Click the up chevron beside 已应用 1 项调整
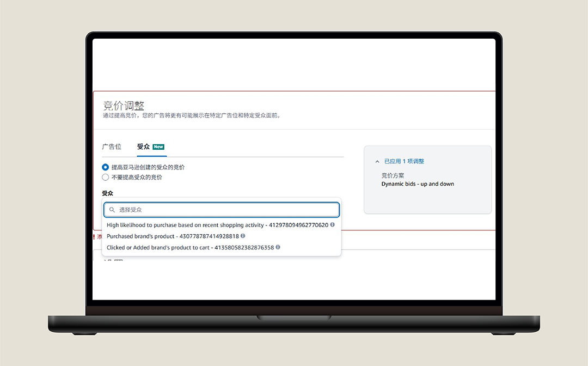The width and height of the screenshot is (588, 366). [x=377, y=161]
